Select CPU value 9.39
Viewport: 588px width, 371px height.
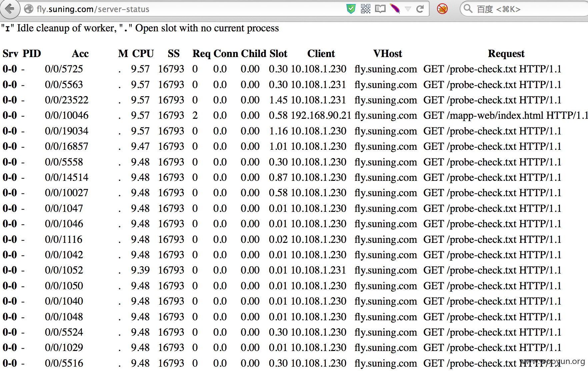(140, 270)
